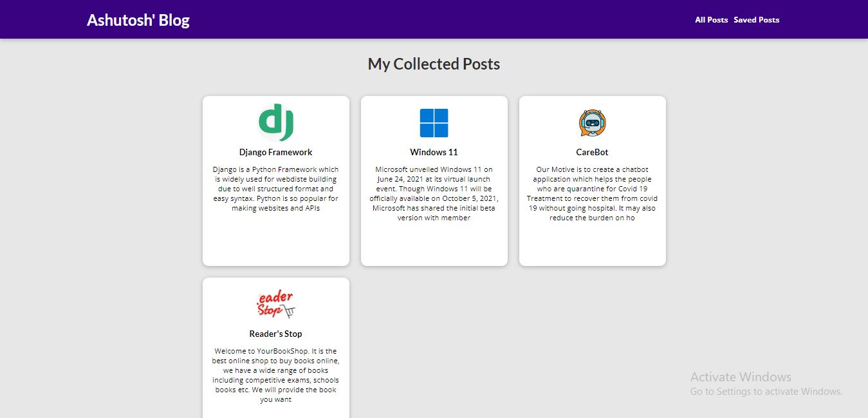Click the Django Framework description text
Image resolution: width=868 pixels, height=418 pixels.
point(276,189)
